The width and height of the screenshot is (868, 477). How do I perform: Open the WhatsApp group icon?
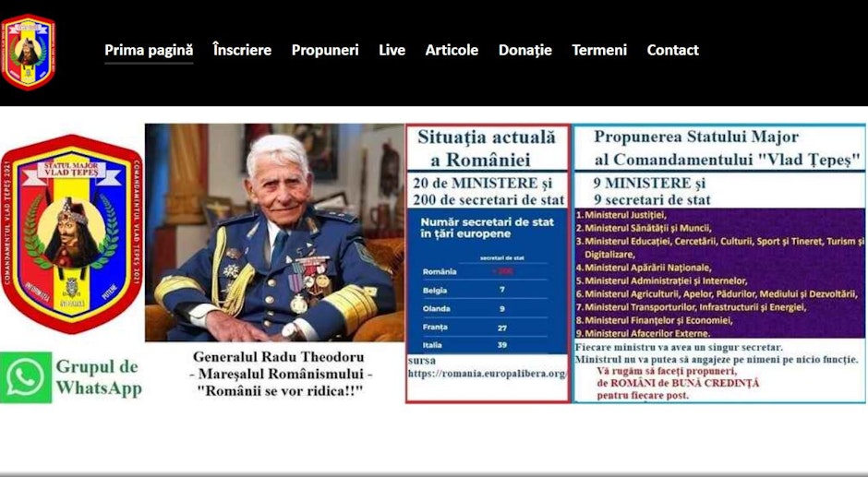coord(26,377)
